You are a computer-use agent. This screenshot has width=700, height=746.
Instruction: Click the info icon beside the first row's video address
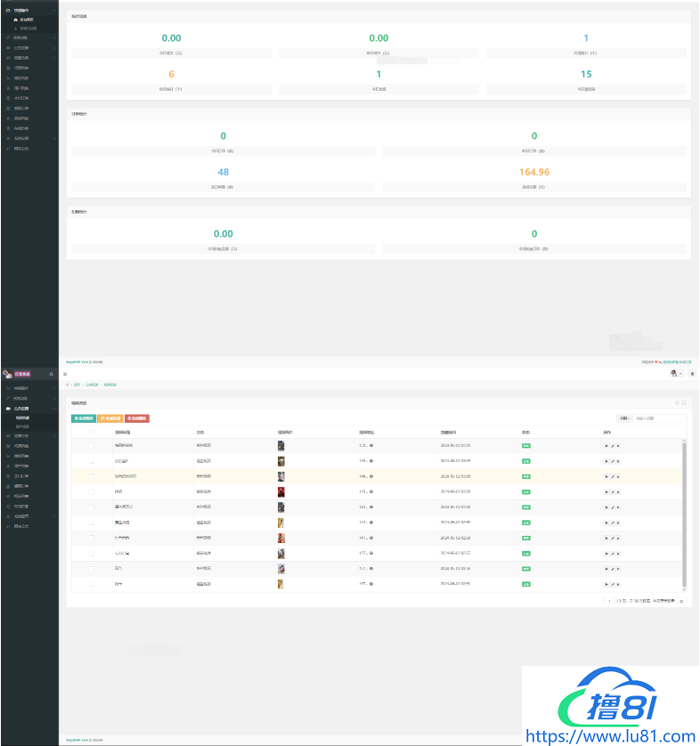[371, 444]
